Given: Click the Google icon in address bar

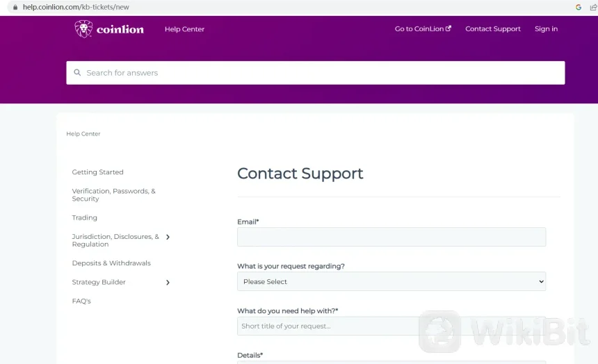Looking at the screenshot, I should [x=579, y=7].
